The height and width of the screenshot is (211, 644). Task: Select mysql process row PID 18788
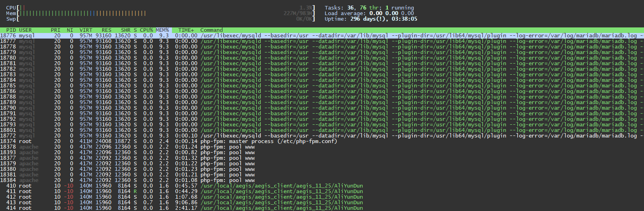[322, 97]
